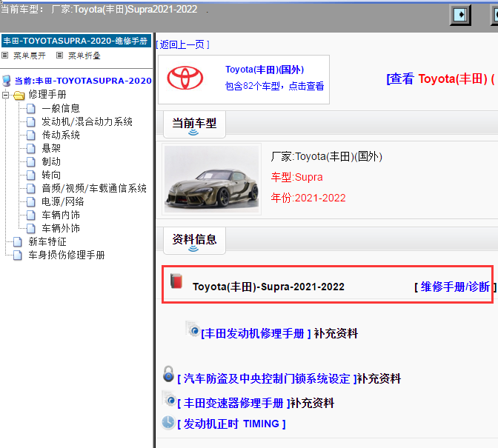This screenshot has width=498, height=448.
Task: Open 维修手册/诊断 link
Action: [455, 287]
